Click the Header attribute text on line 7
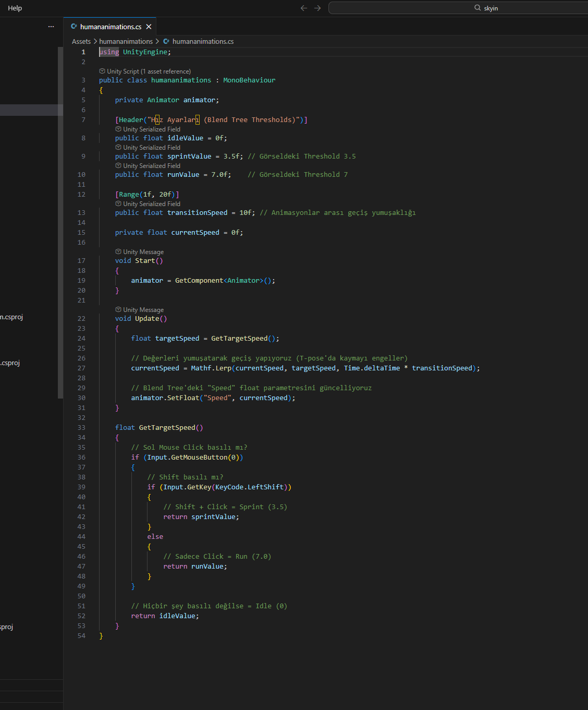 pyautogui.click(x=211, y=120)
